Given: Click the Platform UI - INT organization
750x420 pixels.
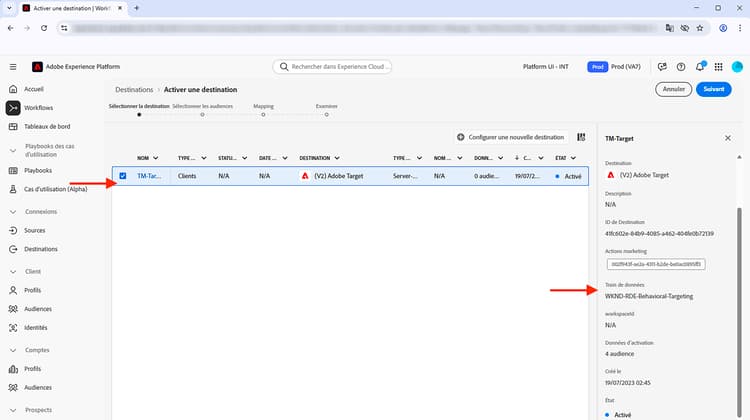Looking at the screenshot, I should click(x=546, y=67).
